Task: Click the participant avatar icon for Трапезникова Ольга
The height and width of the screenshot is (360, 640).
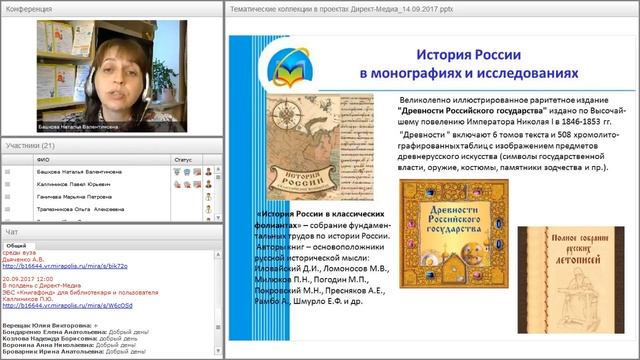Action: pos(209,209)
